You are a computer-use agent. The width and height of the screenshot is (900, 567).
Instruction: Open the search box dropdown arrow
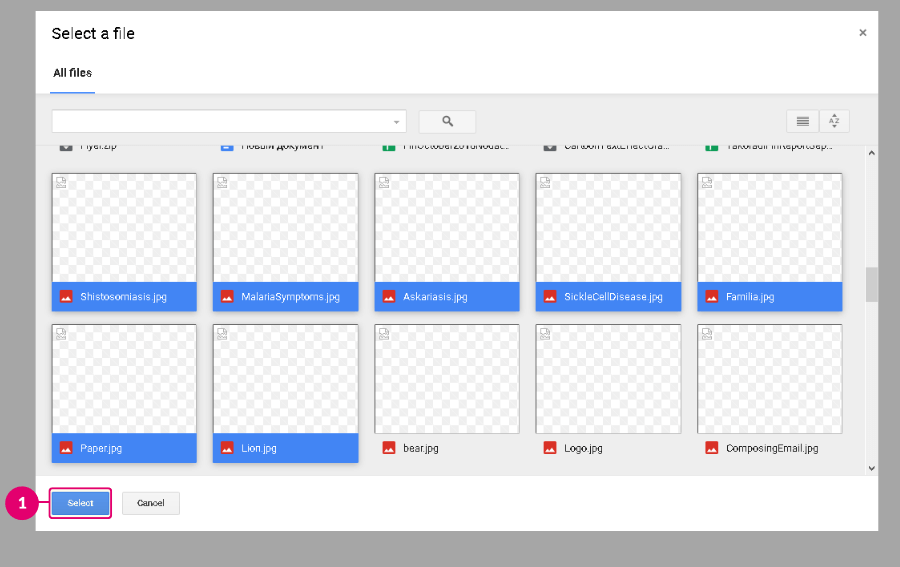[396, 122]
